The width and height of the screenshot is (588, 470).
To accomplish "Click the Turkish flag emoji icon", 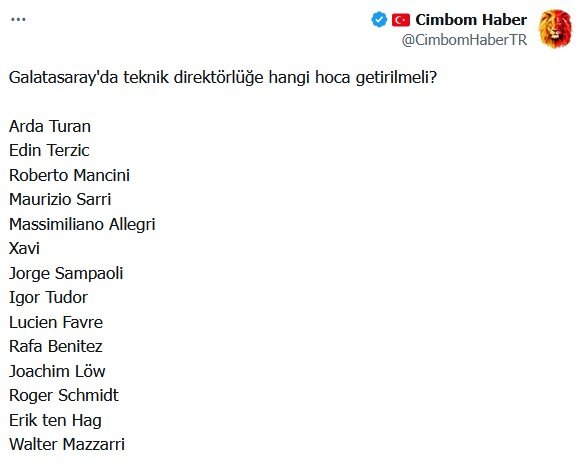I will click(400, 20).
